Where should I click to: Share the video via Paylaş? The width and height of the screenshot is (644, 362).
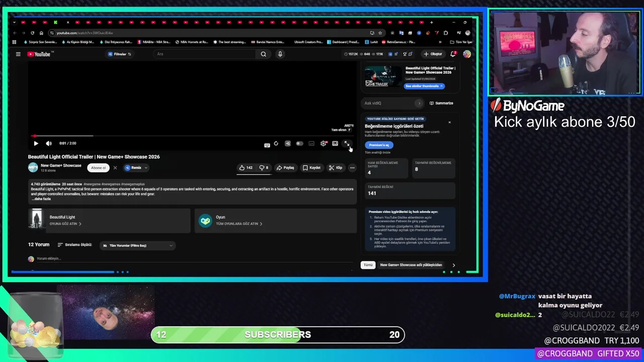click(285, 168)
